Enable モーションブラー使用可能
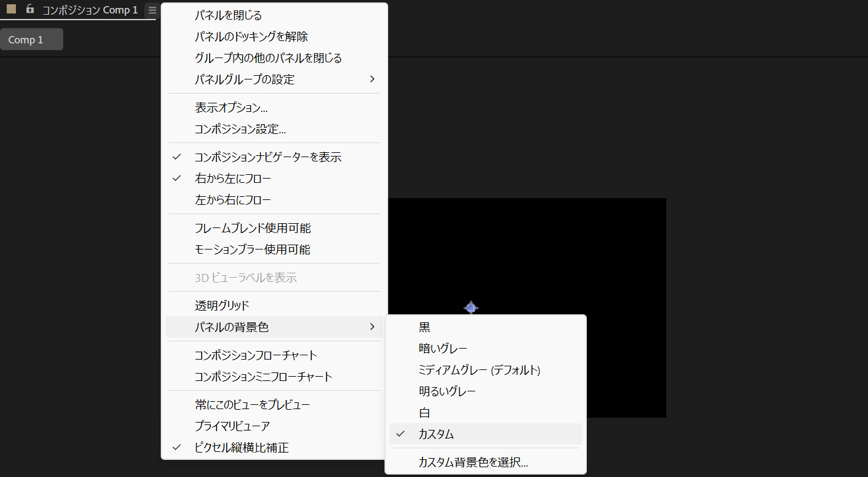 pyautogui.click(x=274, y=250)
